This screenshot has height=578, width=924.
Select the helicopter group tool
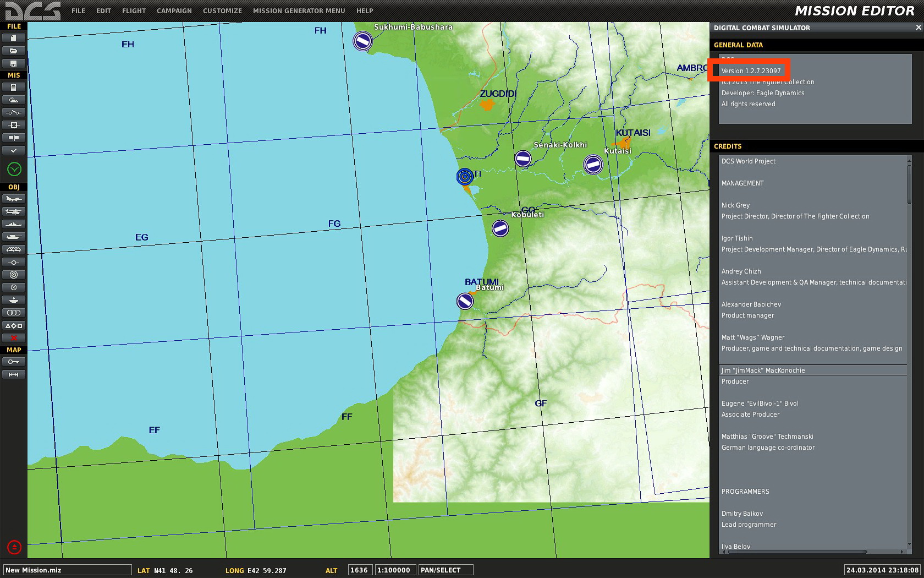tap(14, 211)
